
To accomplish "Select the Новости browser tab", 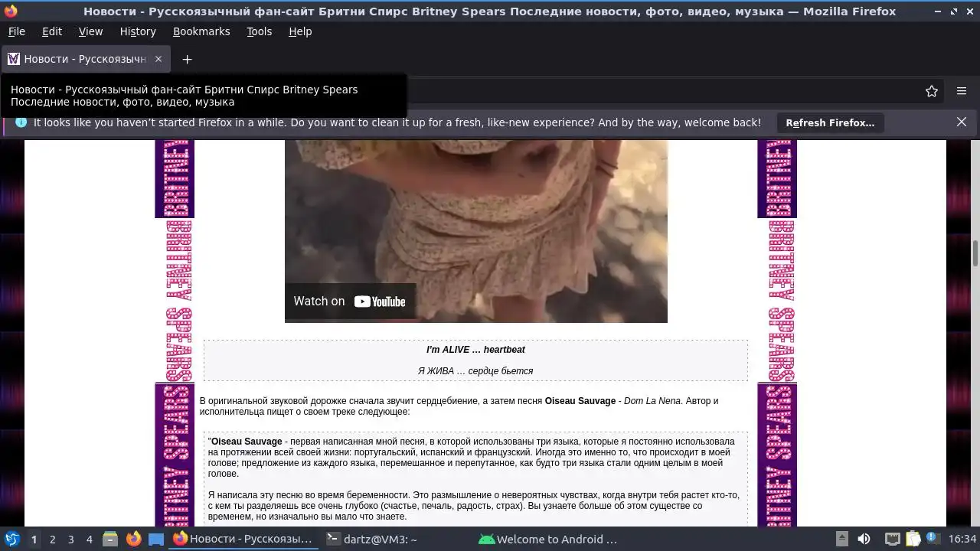I will point(85,59).
